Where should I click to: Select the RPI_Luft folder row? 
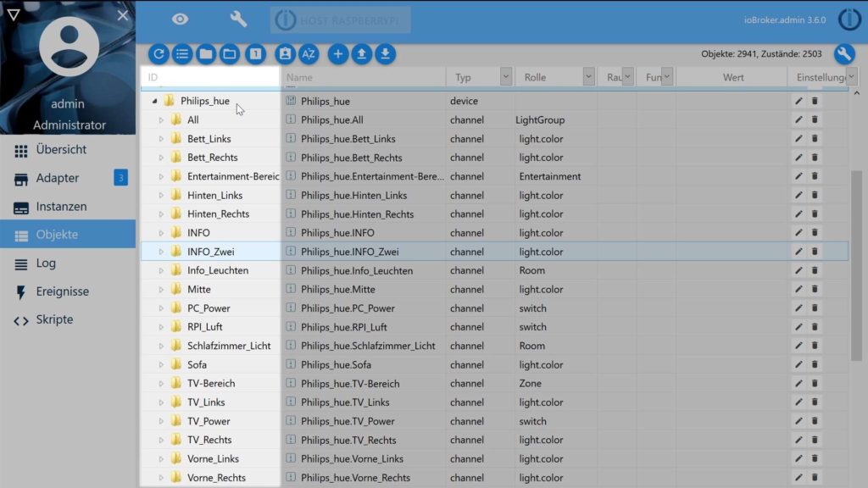tap(210, 326)
